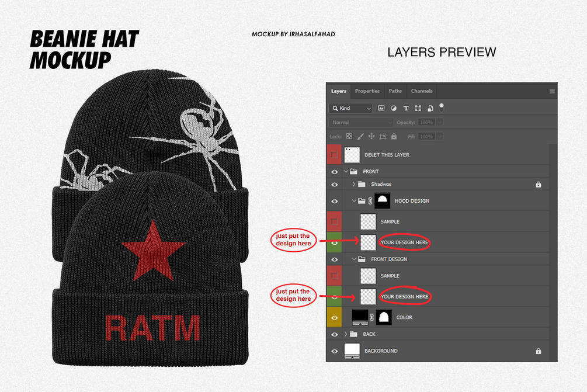Collapse the FRONT DESIGN group chevron

tap(354, 259)
